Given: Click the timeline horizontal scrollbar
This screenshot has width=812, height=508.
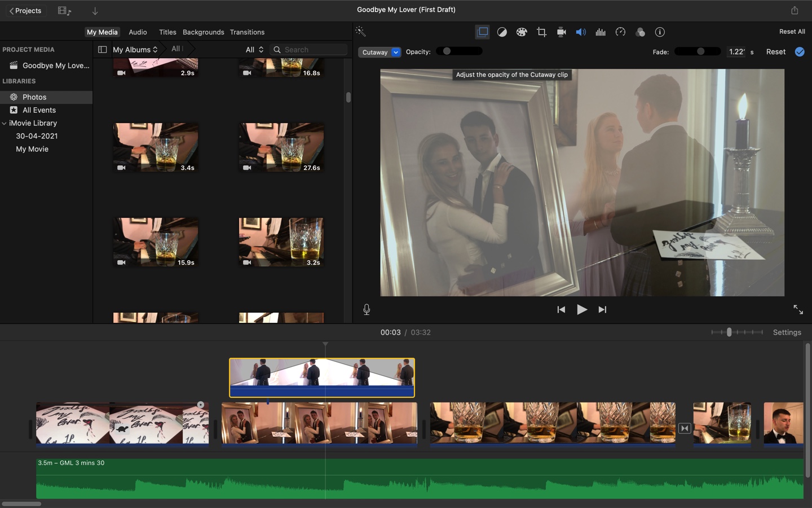Looking at the screenshot, I should pyautogui.click(x=21, y=503).
